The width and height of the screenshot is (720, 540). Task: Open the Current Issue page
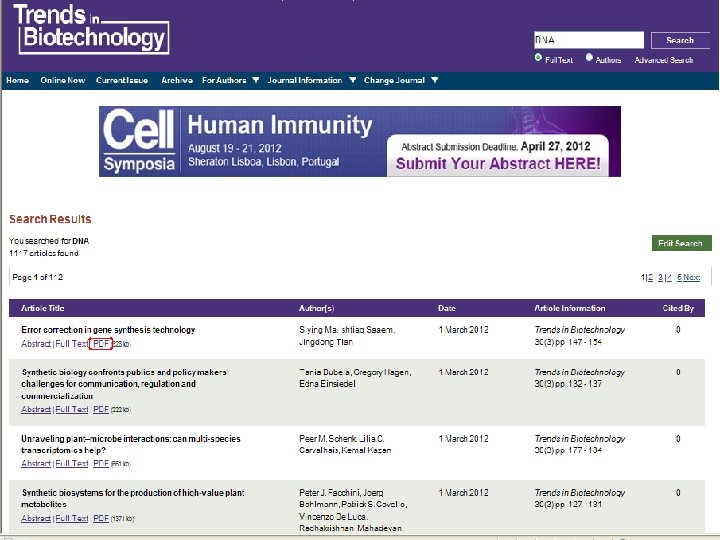pyautogui.click(x=123, y=80)
